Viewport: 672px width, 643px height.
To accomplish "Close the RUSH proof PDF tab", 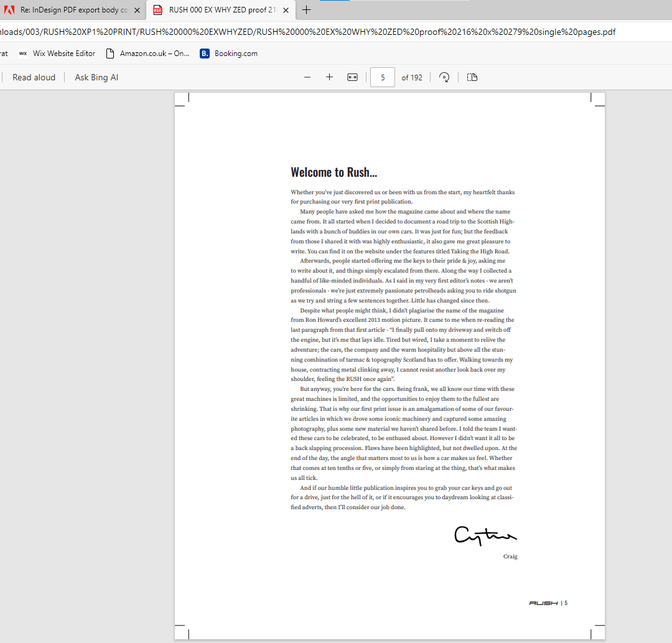I will [286, 10].
